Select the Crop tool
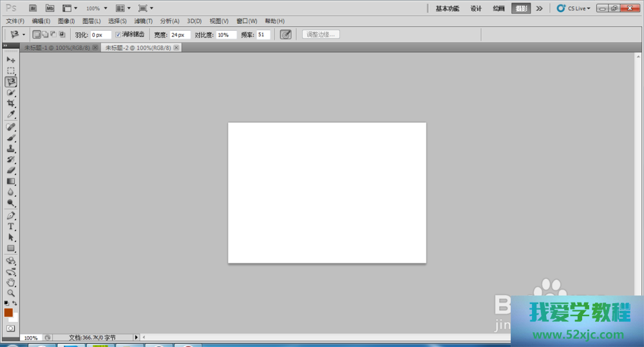Image resolution: width=644 pixels, height=347 pixels. coord(11,103)
